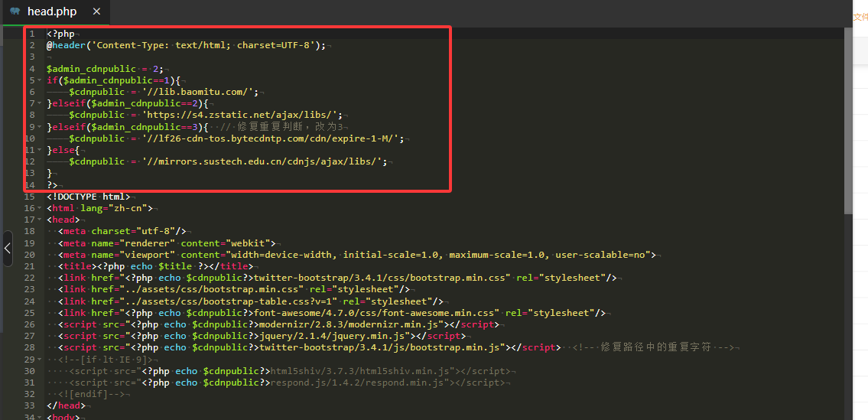The image size is (868, 420).
Task: Click the jquery/2.1.4/jquery.min.js script line
Action: pos(262,337)
